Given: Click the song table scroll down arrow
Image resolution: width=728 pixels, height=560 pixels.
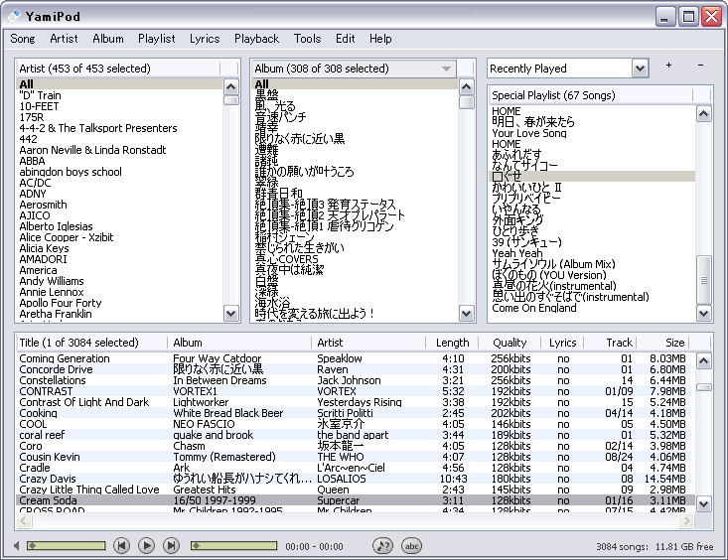Looking at the screenshot, I should pos(704,503).
